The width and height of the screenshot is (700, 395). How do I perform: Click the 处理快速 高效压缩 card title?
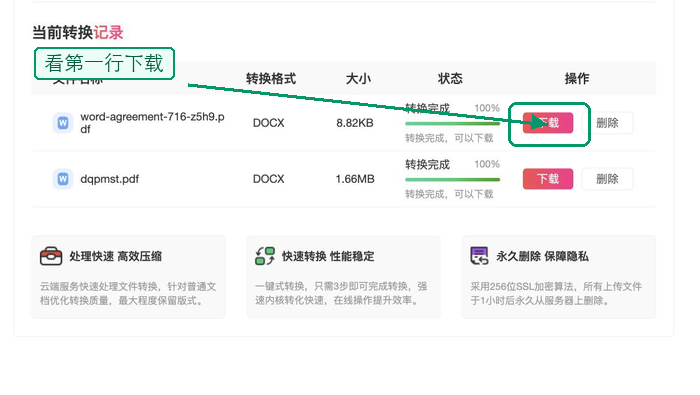(x=115, y=256)
